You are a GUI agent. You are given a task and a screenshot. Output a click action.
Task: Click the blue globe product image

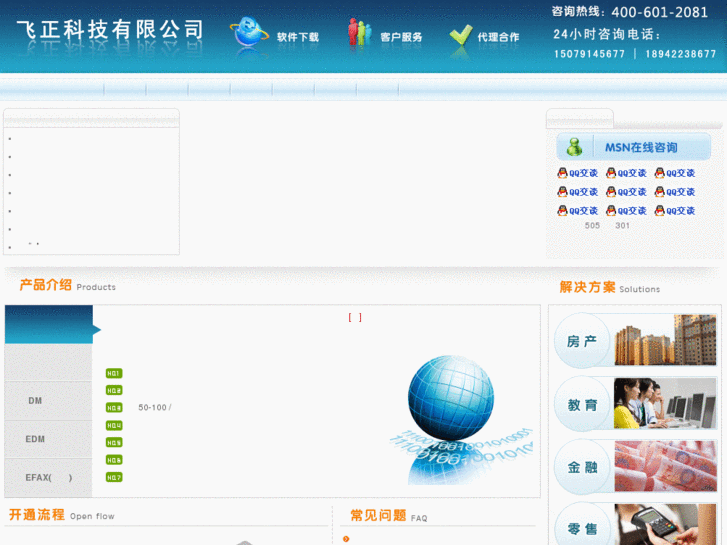[x=451, y=398]
